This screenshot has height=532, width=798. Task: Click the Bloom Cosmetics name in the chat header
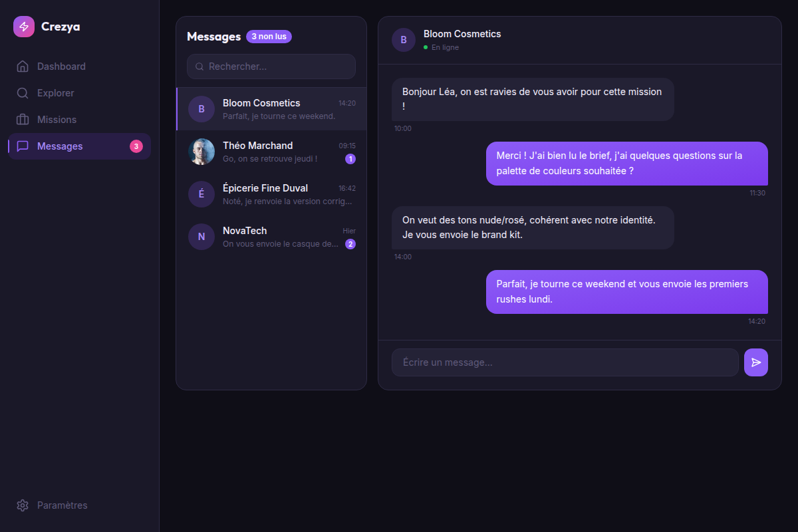pyautogui.click(x=462, y=34)
